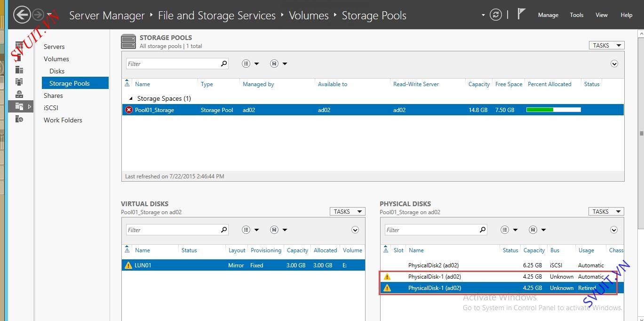Sort physical disks by Slot column
Viewport: 644px width, 321px height.
tap(398, 250)
